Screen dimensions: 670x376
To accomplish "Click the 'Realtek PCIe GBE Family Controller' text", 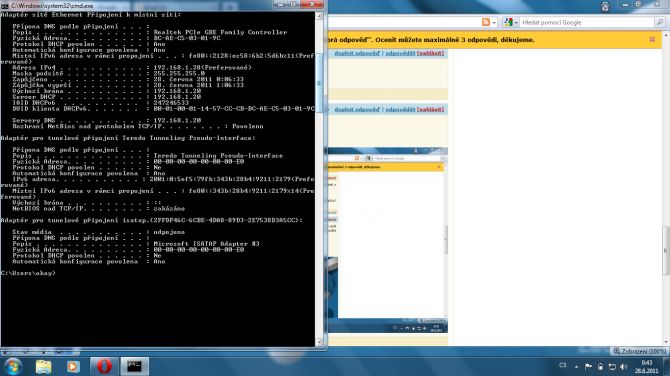I will click(220, 32).
